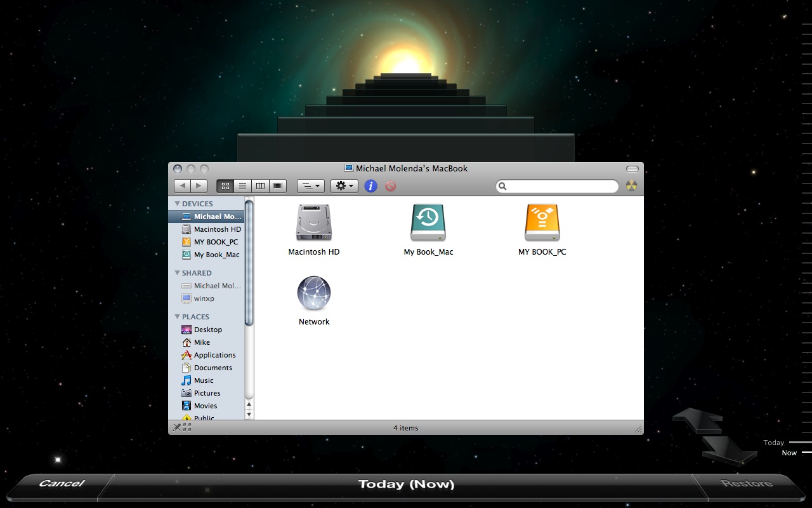
Task: Switch to list view
Action: [x=242, y=186]
